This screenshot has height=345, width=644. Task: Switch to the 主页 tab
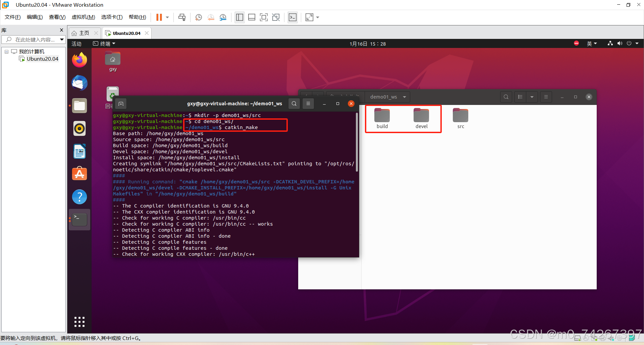(84, 33)
